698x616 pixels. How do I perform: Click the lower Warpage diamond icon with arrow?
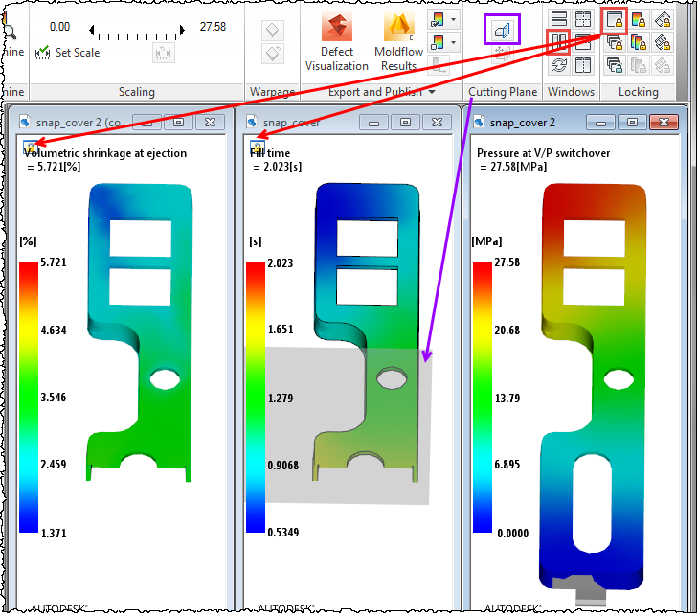(x=273, y=54)
